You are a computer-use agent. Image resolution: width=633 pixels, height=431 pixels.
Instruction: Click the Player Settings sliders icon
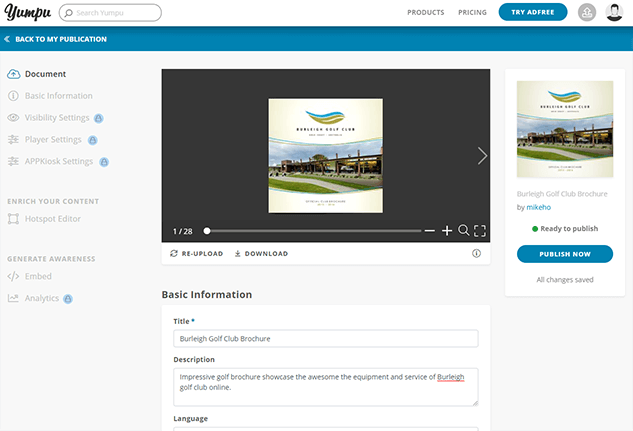[x=13, y=139]
